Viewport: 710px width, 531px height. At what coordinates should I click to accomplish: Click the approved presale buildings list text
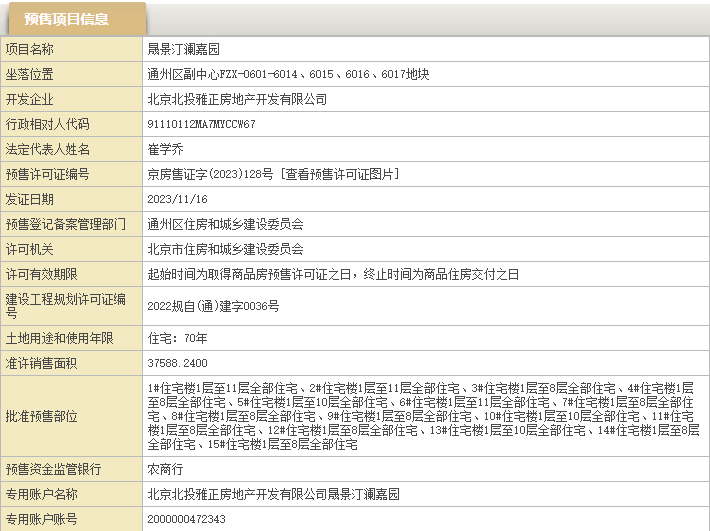[x=422, y=415]
